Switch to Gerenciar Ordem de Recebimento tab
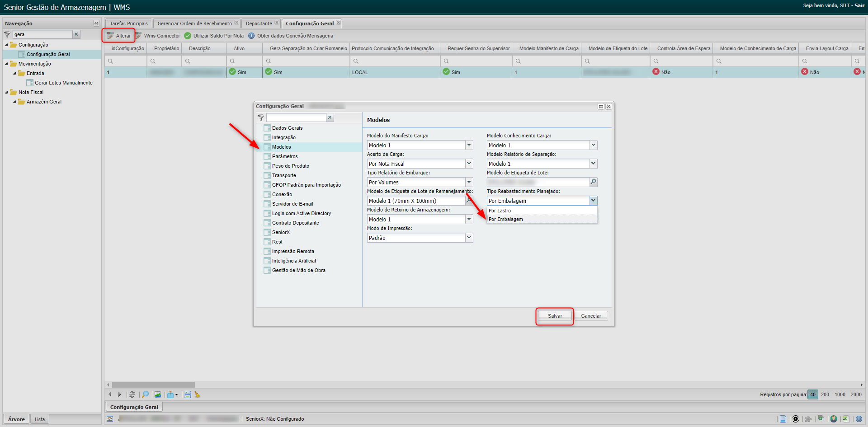 click(x=194, y=23)
